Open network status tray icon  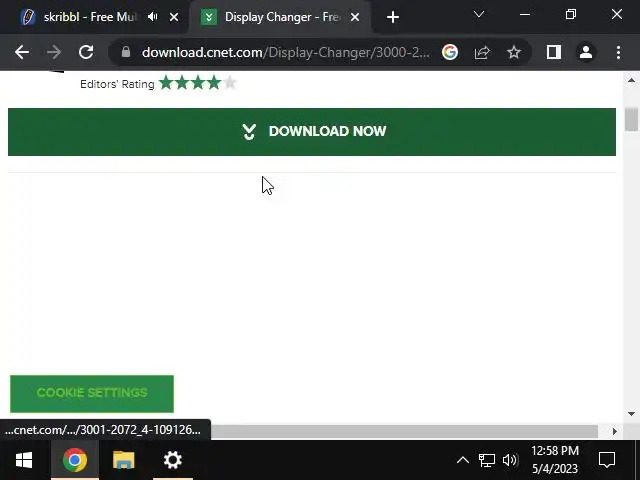(487, 460)
